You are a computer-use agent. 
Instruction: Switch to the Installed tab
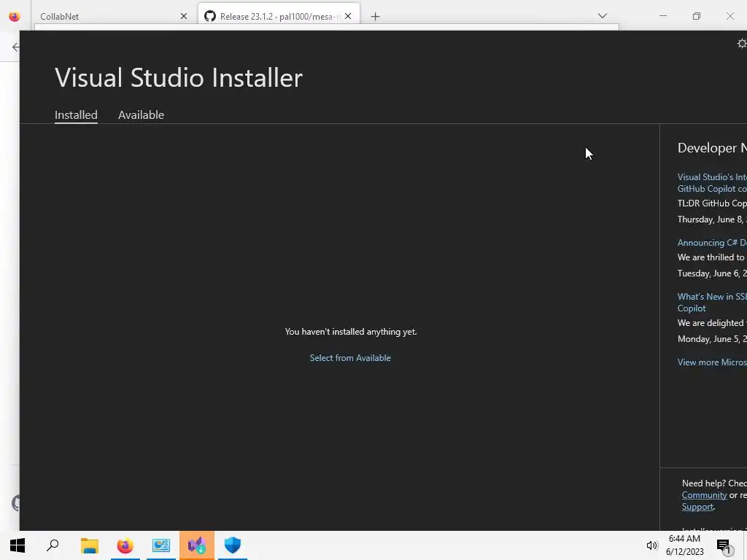(x=76, y=114)
